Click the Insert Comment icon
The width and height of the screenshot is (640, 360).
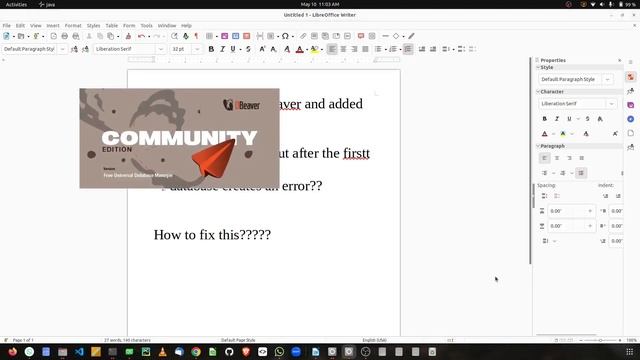coord(361,36)
